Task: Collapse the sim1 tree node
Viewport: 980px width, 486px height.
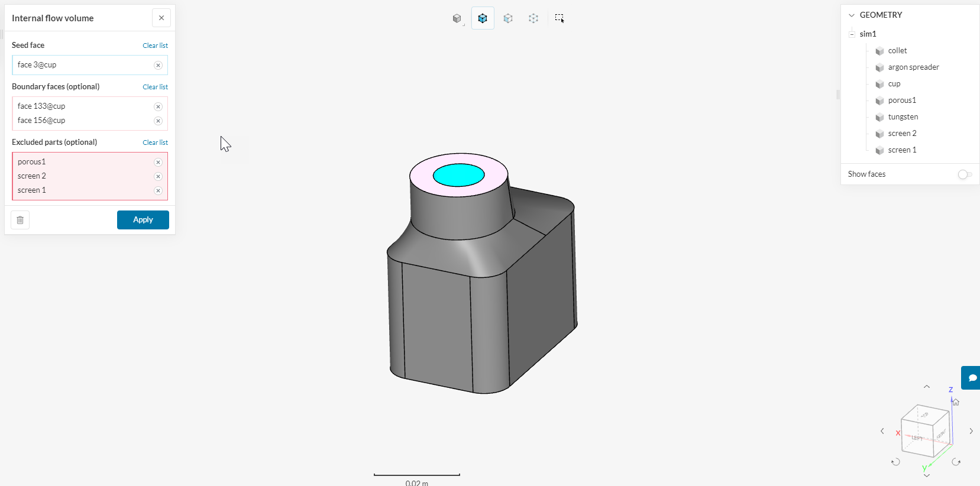Action: pyautogui.click(x=852, y=34)
